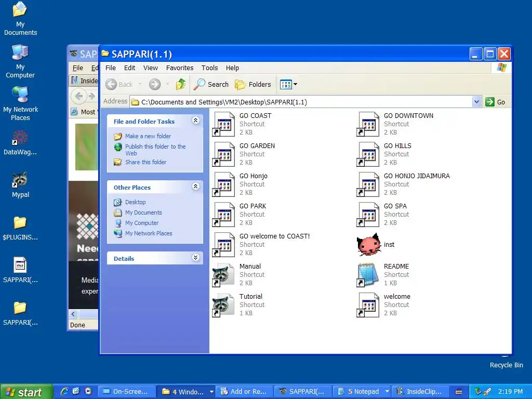Select the GO HILLS shortcut icon
532x399 pixels.
pos(368,154)
